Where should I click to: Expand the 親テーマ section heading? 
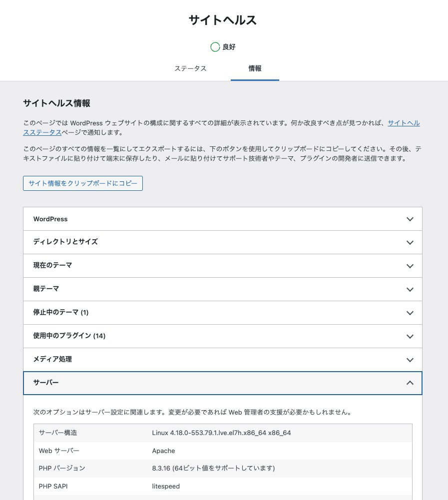[x=46, y=289]
